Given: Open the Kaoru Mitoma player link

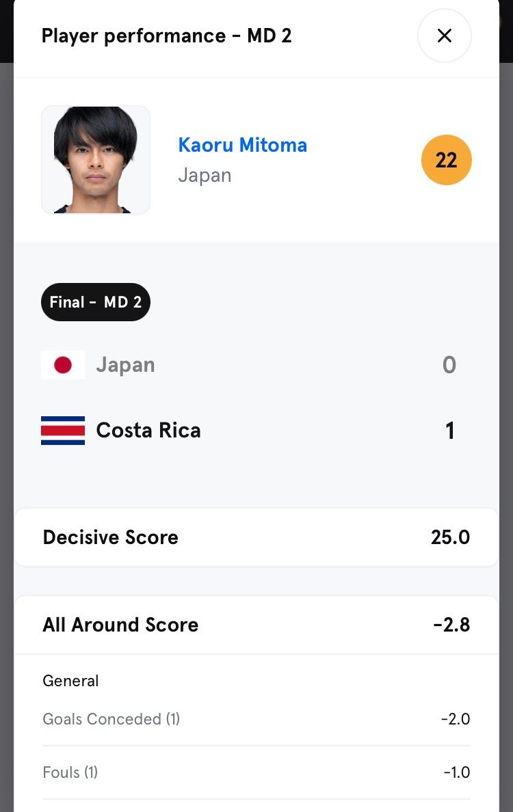Looking at the screenshot, I should [242, 145].
